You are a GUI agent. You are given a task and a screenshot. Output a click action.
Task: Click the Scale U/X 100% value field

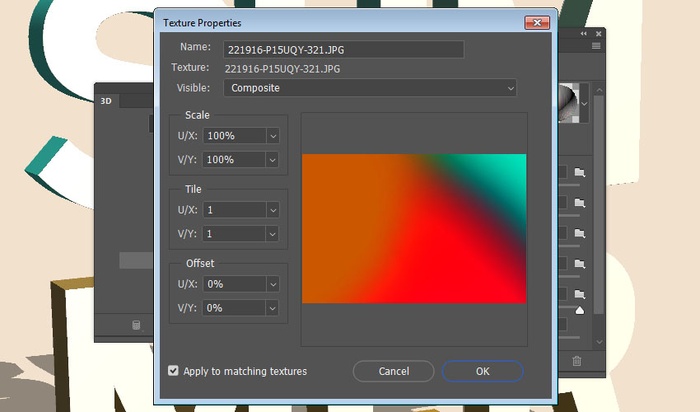235,136
